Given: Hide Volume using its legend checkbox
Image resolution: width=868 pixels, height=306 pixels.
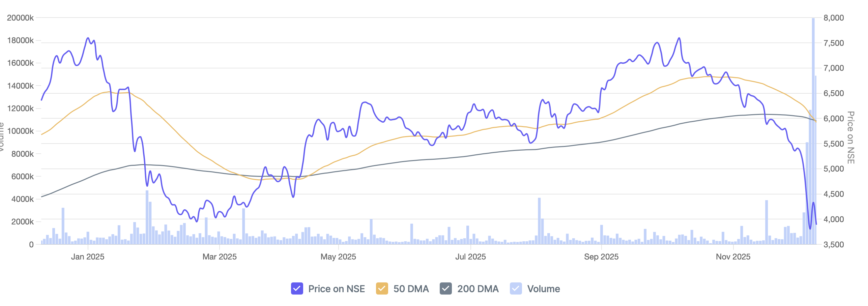Looking at the screenshot, I should [516, 288].
